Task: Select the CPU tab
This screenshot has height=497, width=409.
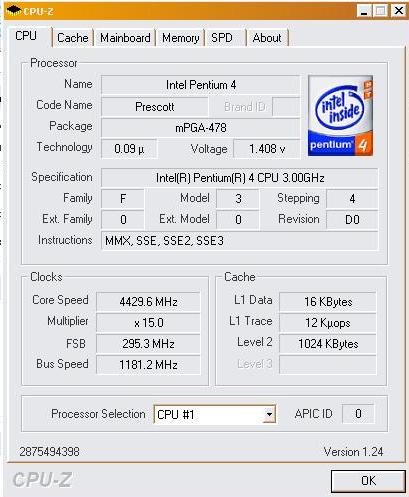Action: coord(26,36)
